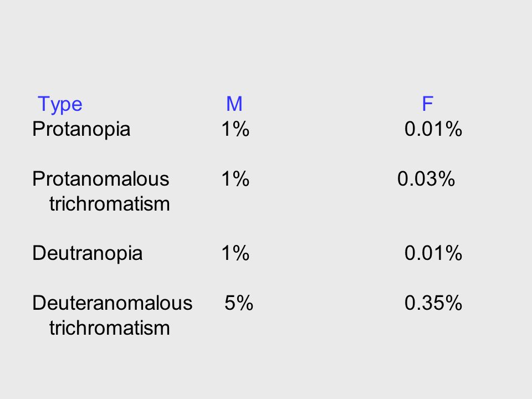The height and width of the screenshot is (399, 532).
Task: Click the 1% male Protanomalous value
Action: (x=236, y=179)
